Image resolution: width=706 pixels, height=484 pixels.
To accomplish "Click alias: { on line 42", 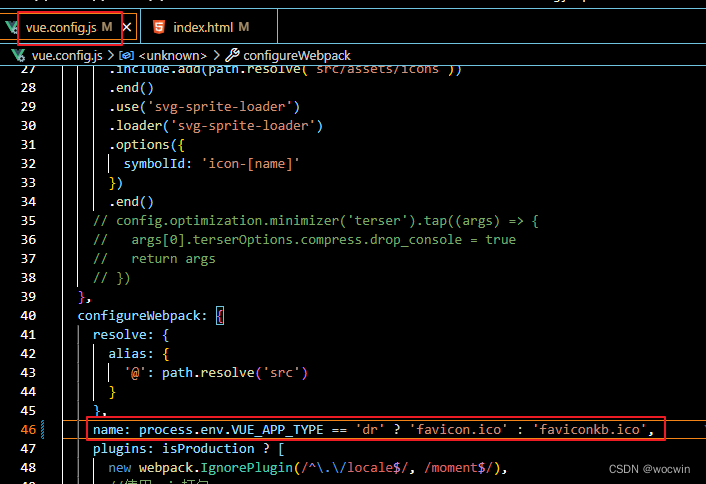I will point(139,354).
